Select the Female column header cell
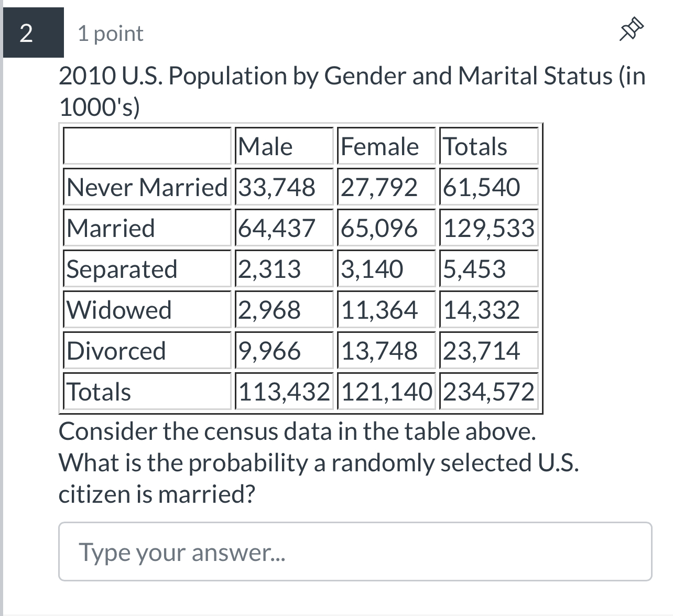Image resolution: width=673 pixels, height=616 pixels. pos(385,146)
